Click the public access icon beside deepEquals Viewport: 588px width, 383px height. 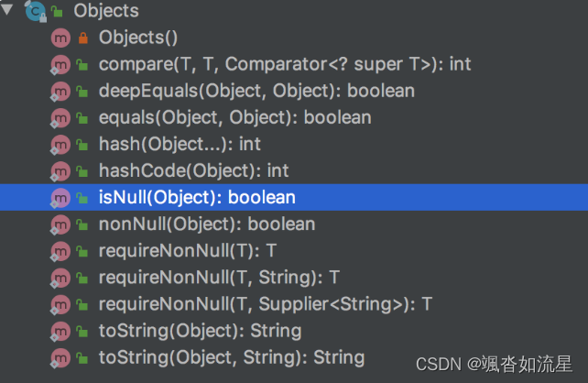point(82,91)
